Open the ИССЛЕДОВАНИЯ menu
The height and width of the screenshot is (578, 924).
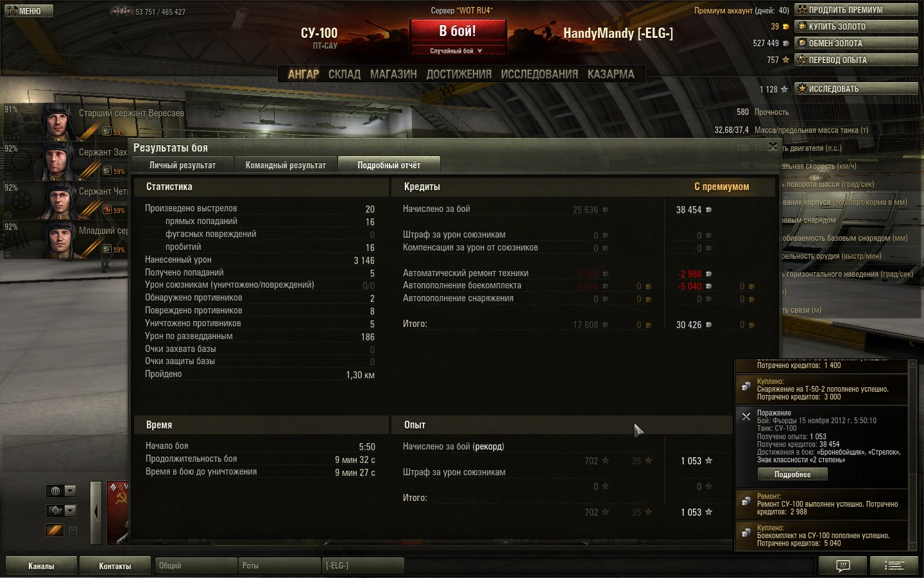(x=539, y=74)
